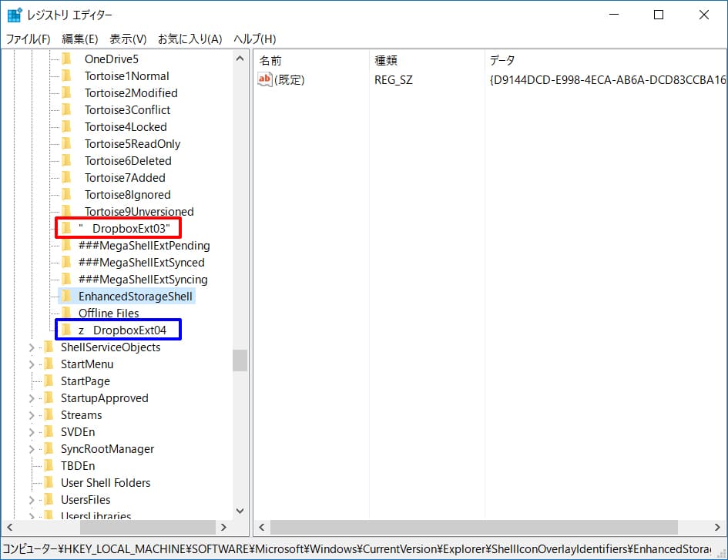
Task: Select the Offline Files key
Action: click(109, 313)
